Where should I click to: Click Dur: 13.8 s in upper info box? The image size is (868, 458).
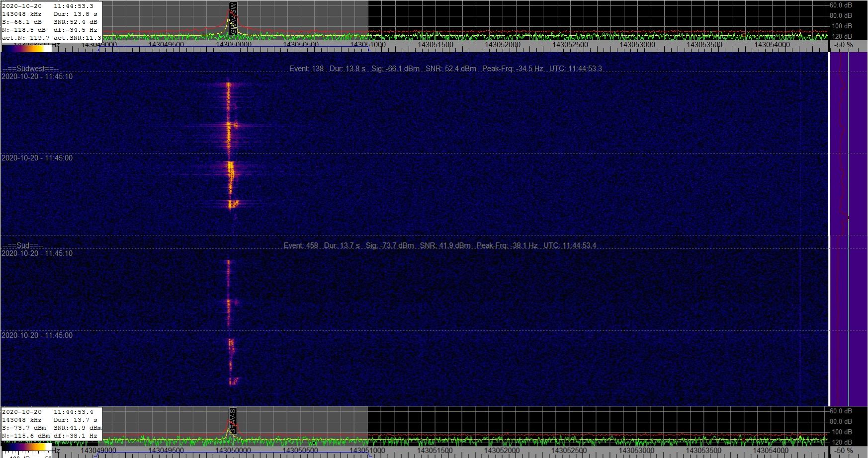tap(76, 14)
